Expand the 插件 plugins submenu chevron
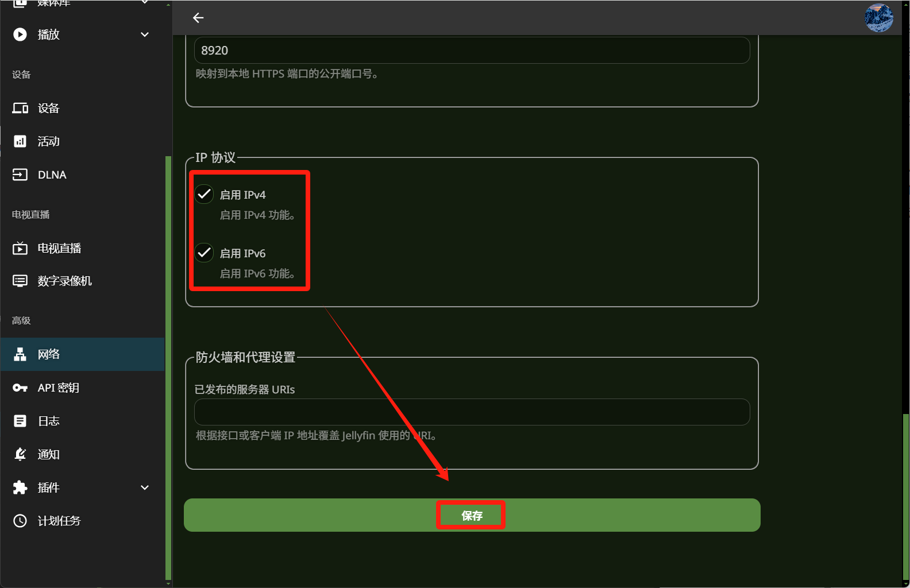 [145, 488]
